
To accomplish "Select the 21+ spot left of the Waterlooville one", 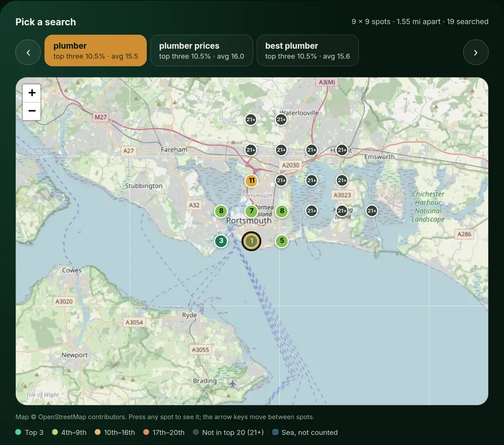I will point(251,120).
